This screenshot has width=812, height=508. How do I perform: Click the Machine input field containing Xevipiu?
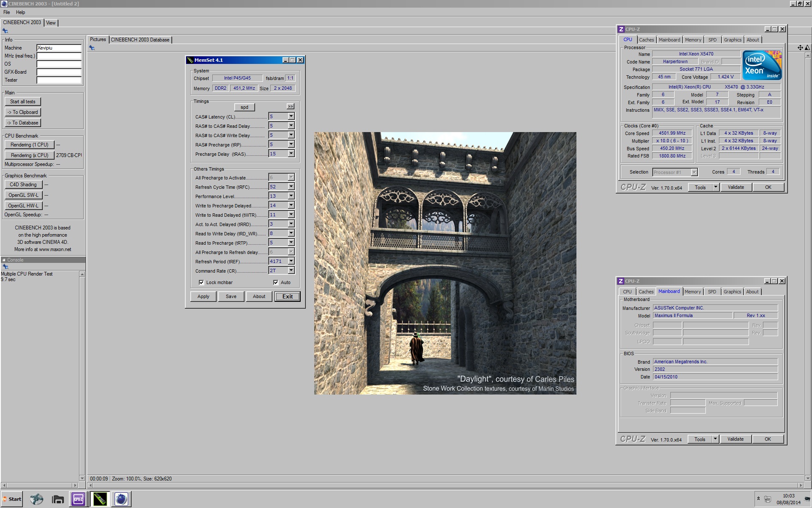(x=59, y=48)
